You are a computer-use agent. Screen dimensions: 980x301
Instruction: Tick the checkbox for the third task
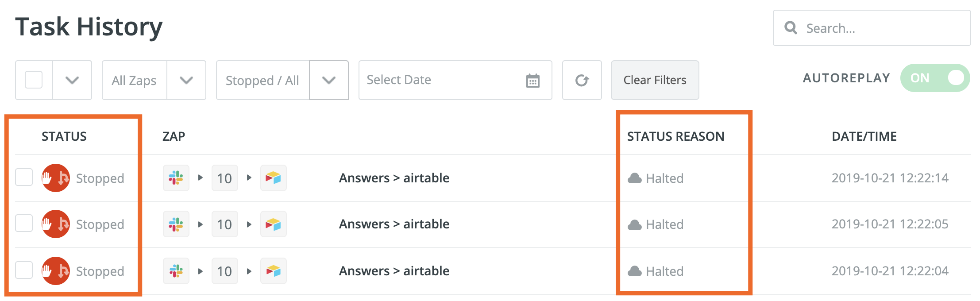click(24, 270)
